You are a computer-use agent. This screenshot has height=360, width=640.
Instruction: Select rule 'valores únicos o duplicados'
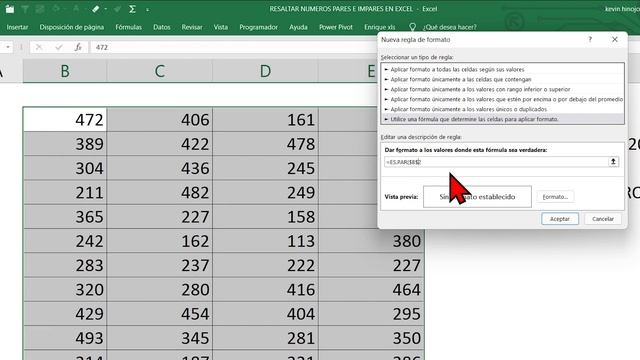click(502, 109)
